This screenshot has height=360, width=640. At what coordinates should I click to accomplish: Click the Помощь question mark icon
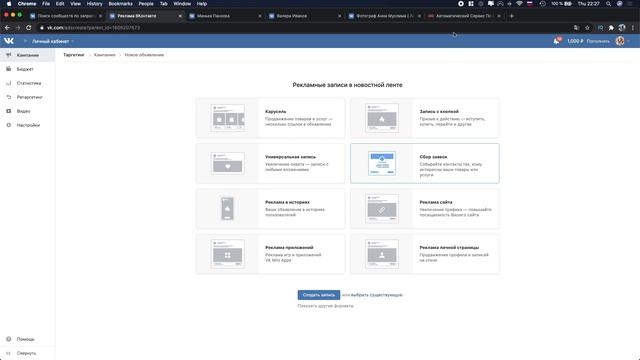coord(9,339)
